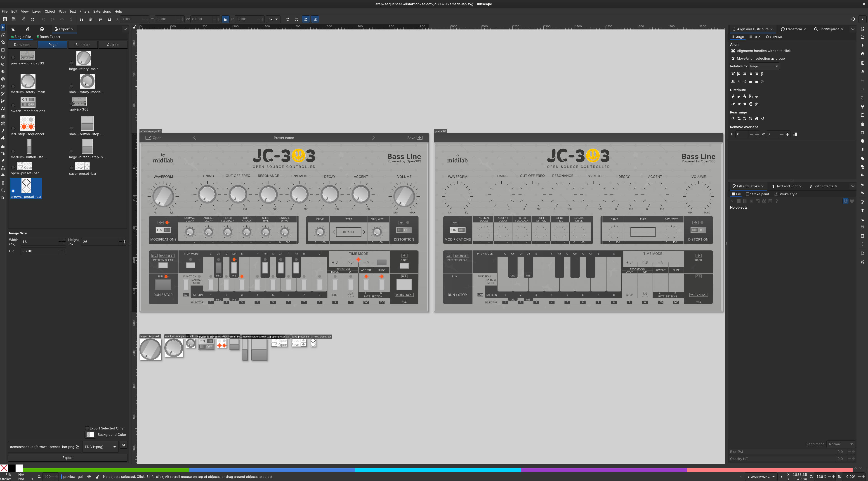This screenshot has height=481, width=868.
Task: Open the PNG export format dropdown
Action: [x=100, y=447]
